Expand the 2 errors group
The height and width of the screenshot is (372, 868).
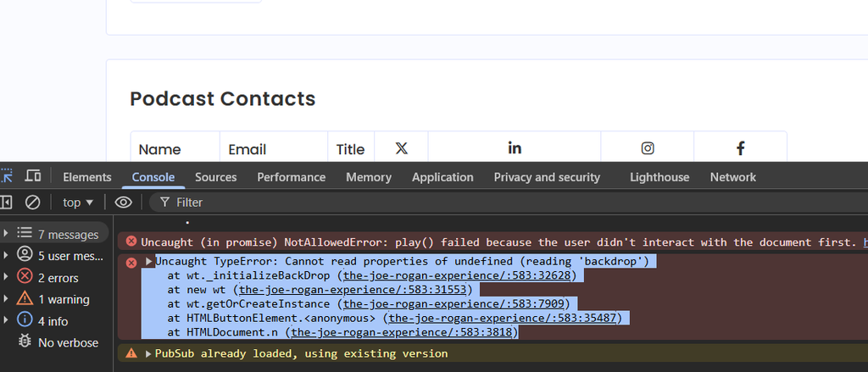pos(6,277)
